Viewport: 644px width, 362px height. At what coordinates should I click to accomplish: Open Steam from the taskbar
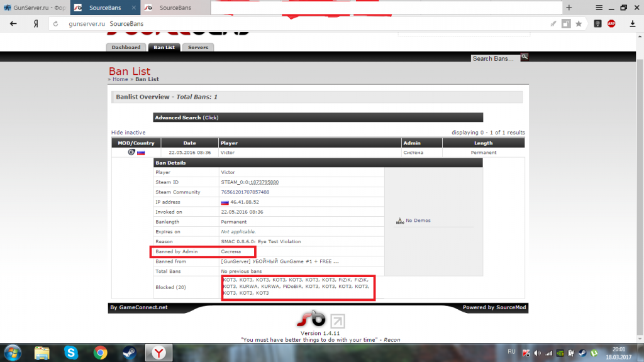127,352
